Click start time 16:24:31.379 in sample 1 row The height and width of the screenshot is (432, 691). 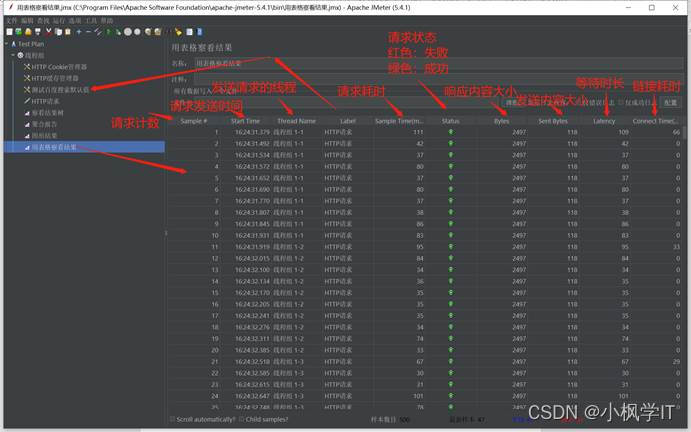pos(252,132)
